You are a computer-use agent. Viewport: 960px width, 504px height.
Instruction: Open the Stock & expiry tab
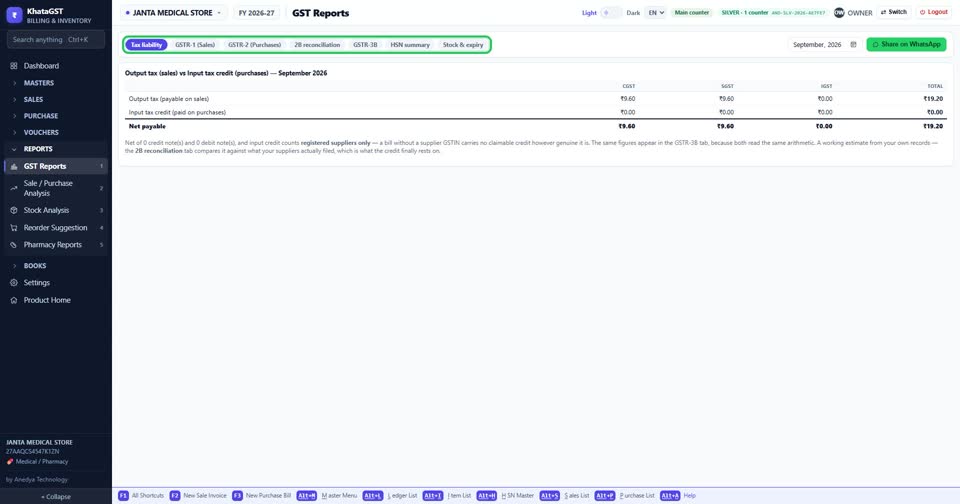[463, 45]
